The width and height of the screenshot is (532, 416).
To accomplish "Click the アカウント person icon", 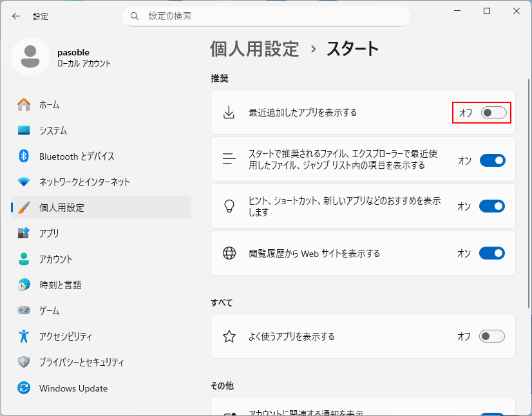I will (x=23, y=259).
